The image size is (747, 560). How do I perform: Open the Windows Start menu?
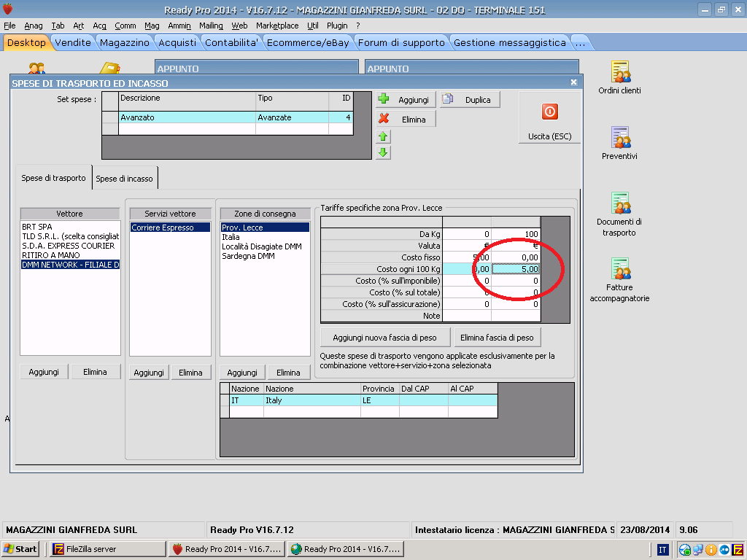pos(20,549)
